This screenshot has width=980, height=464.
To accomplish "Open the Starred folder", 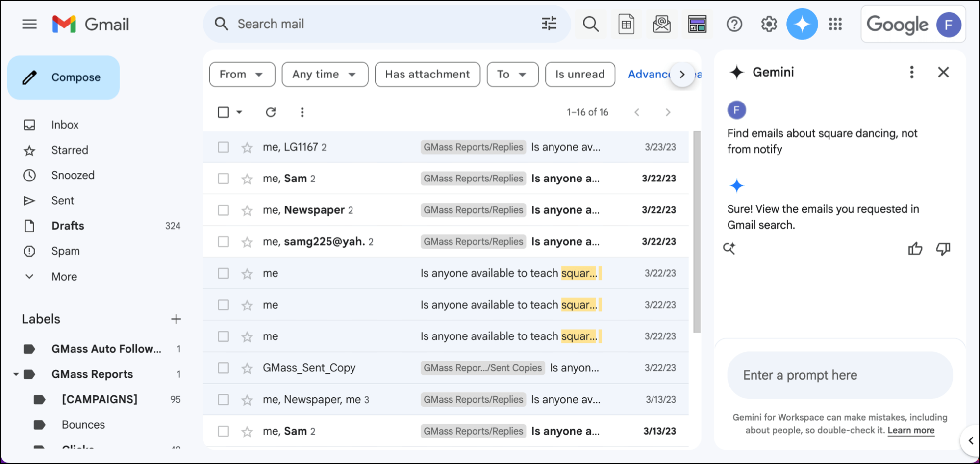I will [x=70, y=150].
